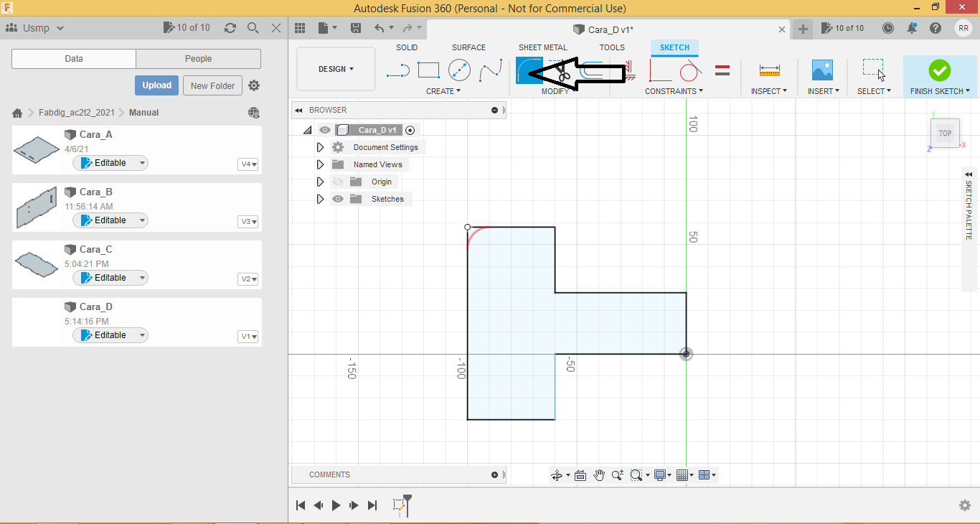Expand the Comments panel
The height and width of the screenshot is (524, 980).
coord(494,474)
